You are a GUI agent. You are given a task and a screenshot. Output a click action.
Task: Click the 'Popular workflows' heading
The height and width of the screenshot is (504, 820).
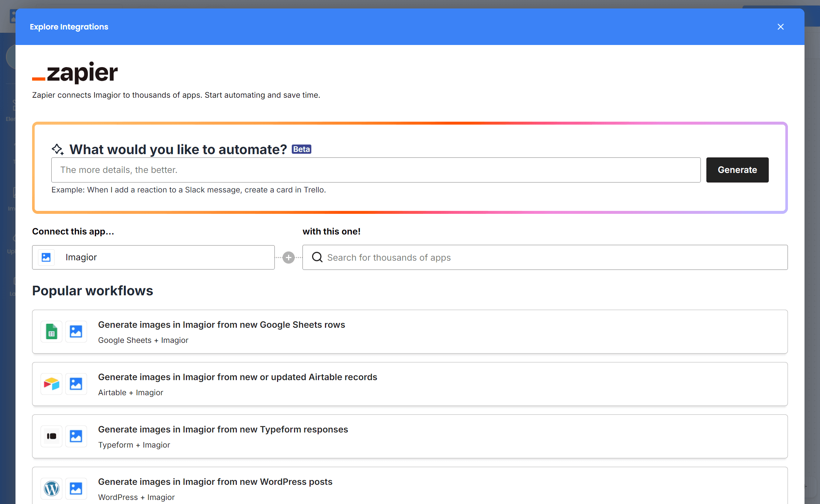[x=93, y=291]
